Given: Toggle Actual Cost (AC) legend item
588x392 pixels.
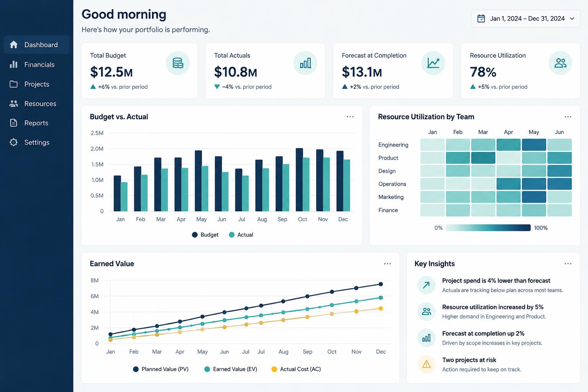Looking at the screenshot, I should [296, 369].
